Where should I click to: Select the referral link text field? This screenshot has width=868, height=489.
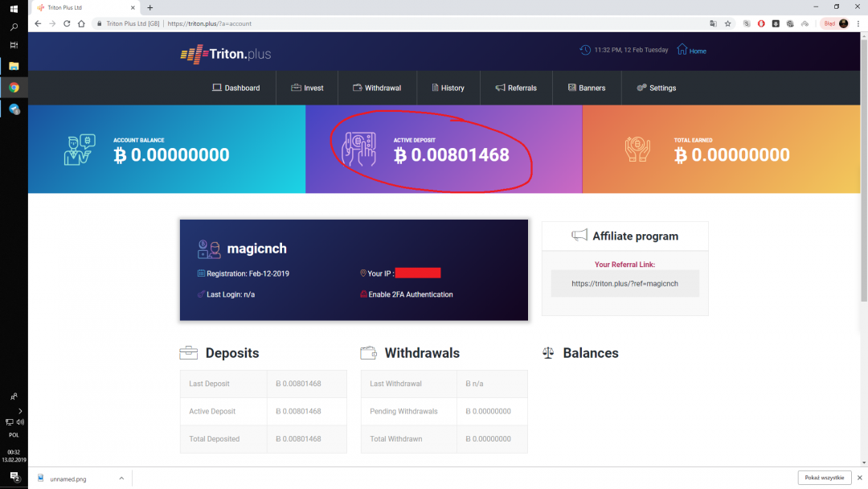(624, 283)
